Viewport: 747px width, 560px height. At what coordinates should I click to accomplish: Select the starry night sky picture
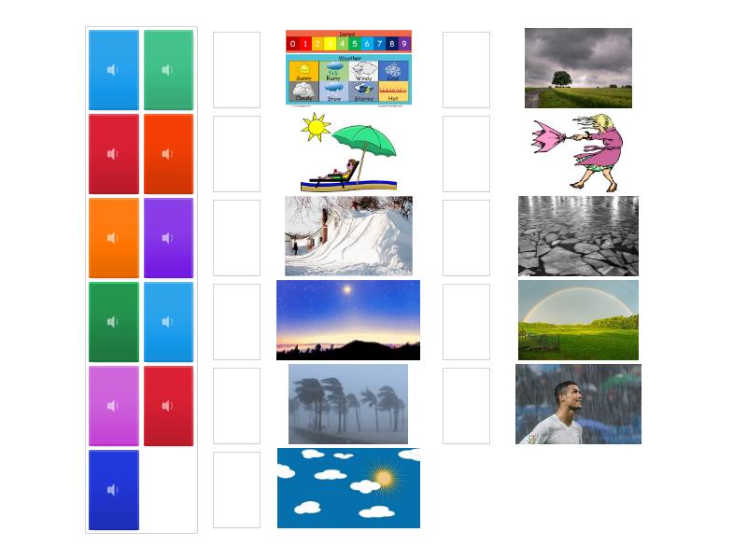[348, 320]
